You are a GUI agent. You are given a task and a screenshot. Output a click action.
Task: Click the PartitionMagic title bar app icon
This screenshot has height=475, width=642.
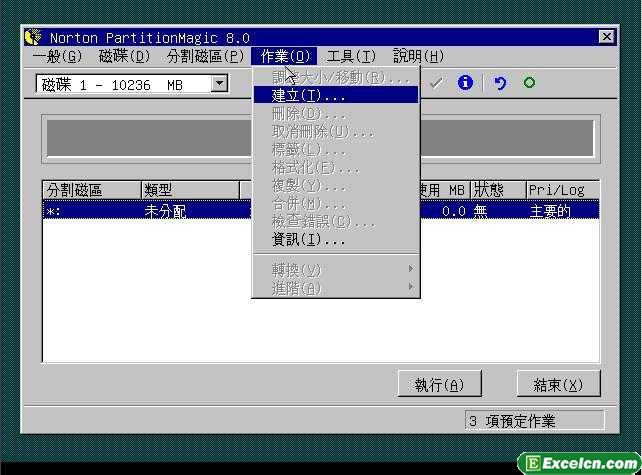tap(33, 38)
